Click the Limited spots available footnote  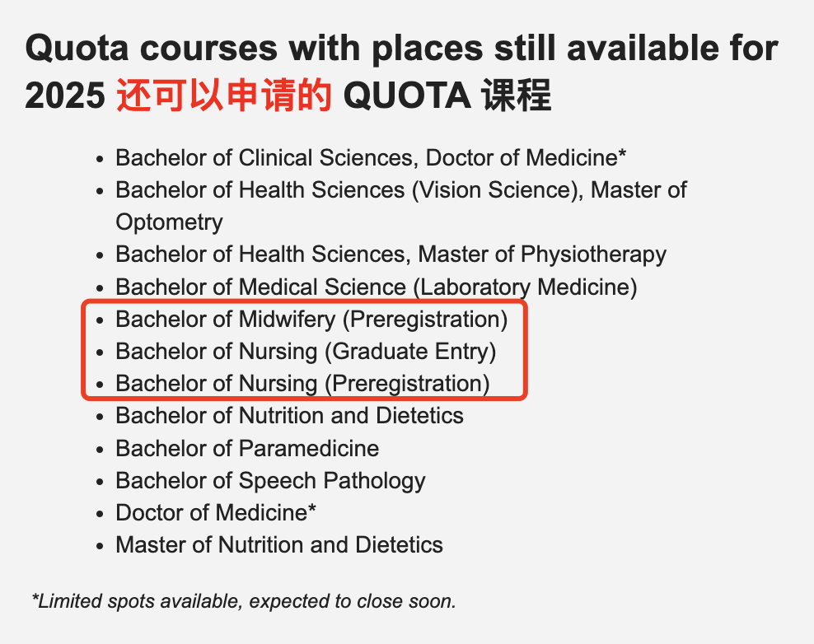click(x=244, y=601)
